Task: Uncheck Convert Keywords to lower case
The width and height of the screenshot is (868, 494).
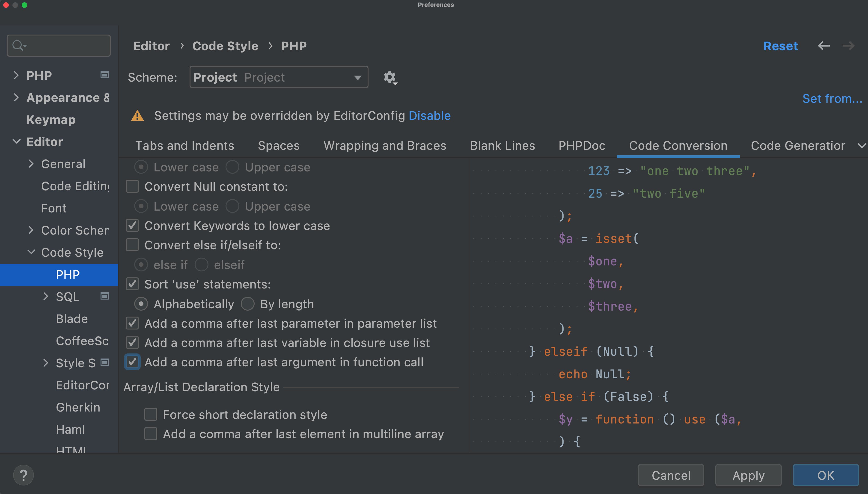Action: [133, 225]
